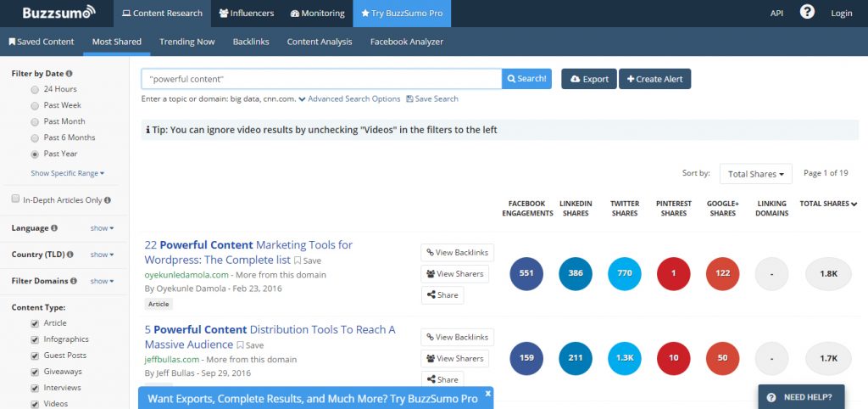Click the Login link
Image resolution: width=868 pixels, height=409 pixels.
[842, 14]
